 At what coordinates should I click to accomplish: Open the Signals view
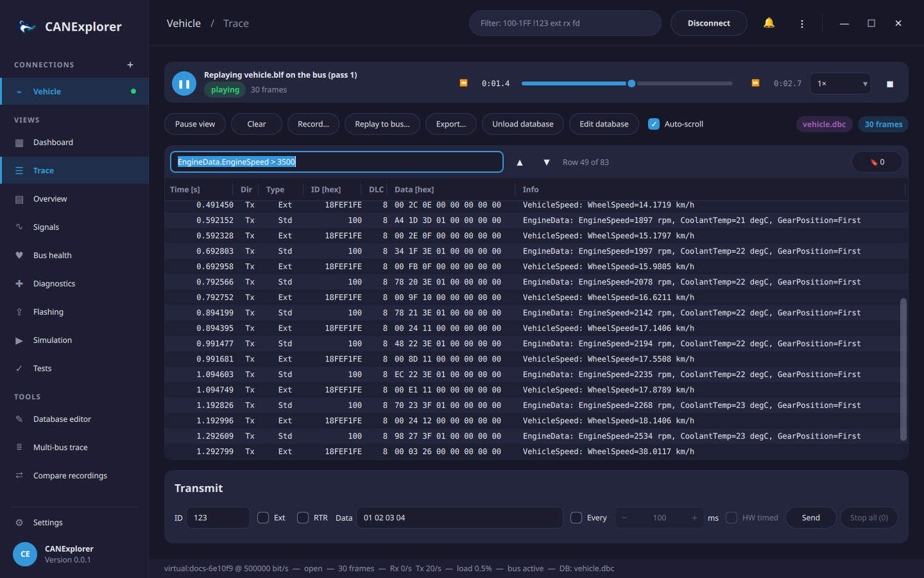pos(74,227)
